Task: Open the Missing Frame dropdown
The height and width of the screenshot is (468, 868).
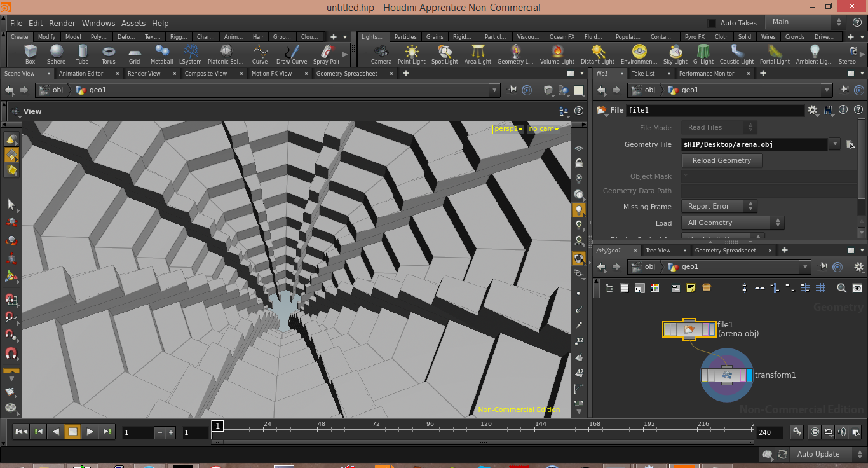Action: [x=719, y=207]
